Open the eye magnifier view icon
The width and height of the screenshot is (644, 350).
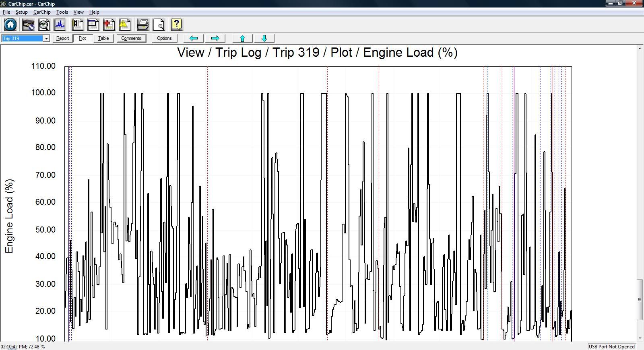click(44, 25)
